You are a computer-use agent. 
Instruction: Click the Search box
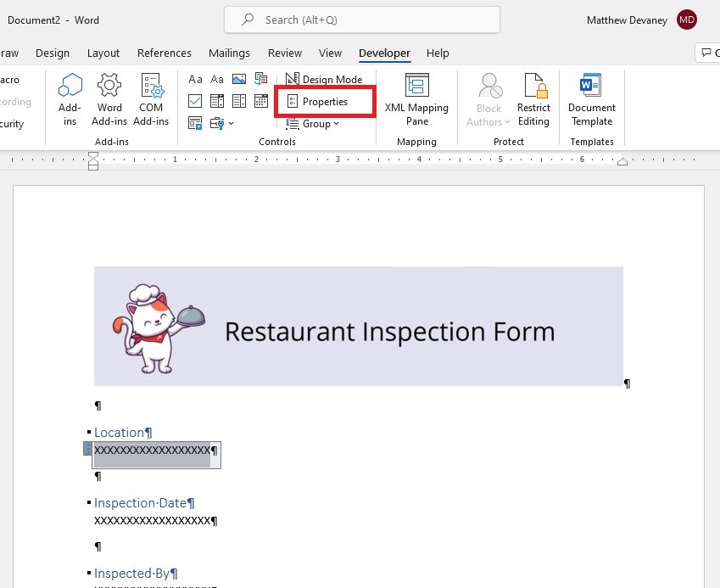click(x=362, y=20)
